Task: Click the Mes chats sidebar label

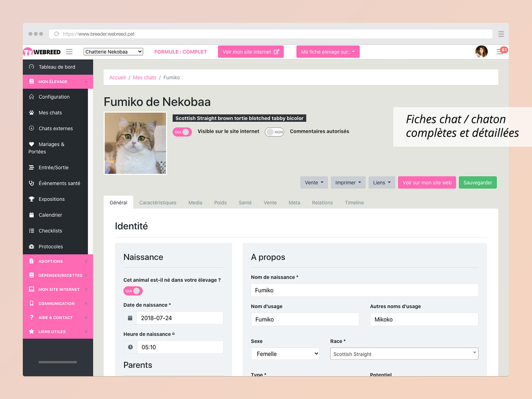Action: pyautogui.click(x=50, y=112)
